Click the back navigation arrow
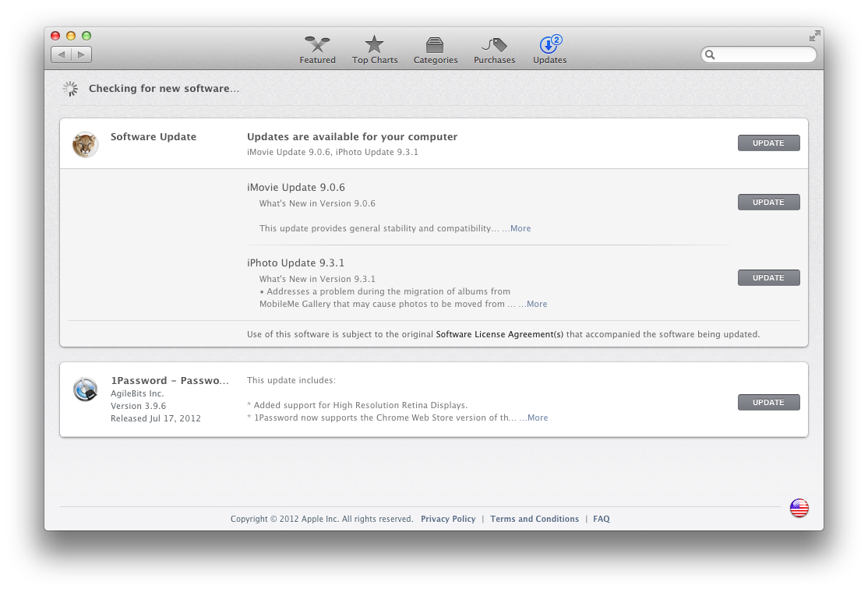The height and width of the screenshot is (592, 868). [62, 55]
